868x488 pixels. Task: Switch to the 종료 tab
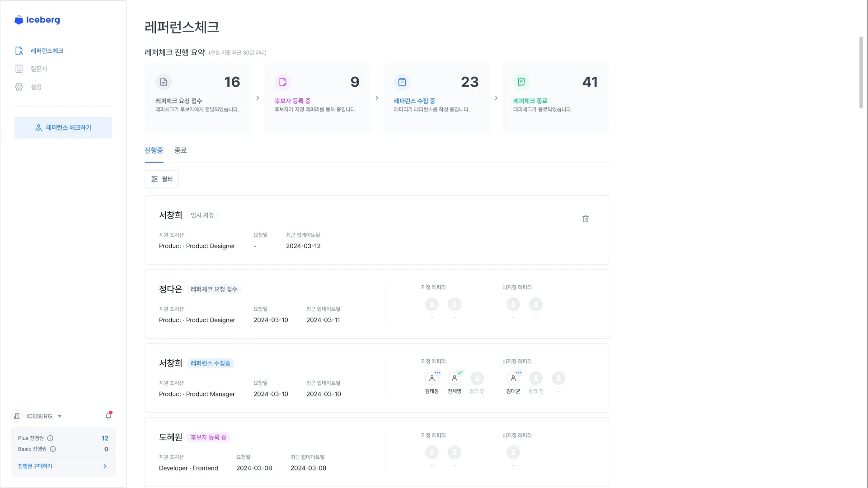180,150
